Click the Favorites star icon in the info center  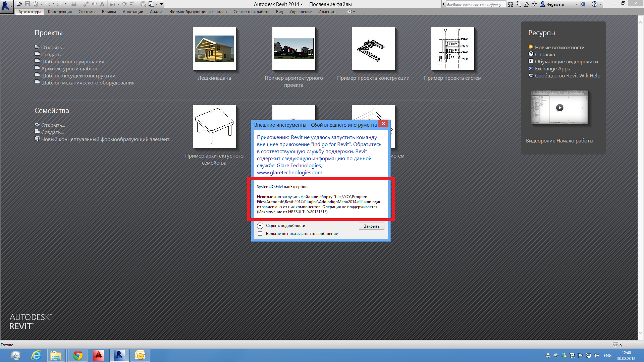point(534,4)
